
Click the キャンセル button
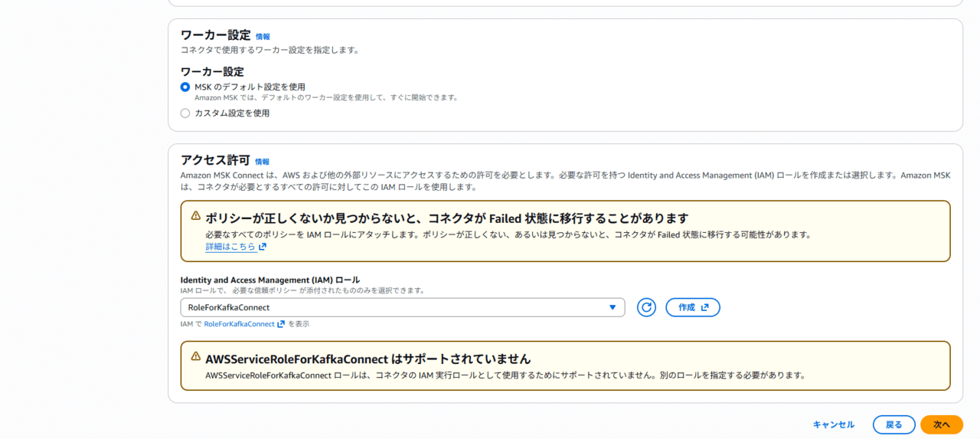[833, 424]
